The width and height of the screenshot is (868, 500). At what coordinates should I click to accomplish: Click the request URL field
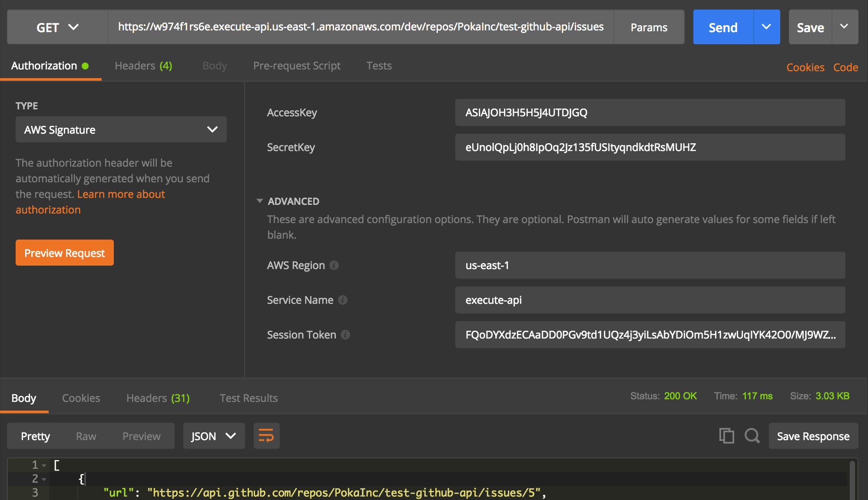(361, 27)
